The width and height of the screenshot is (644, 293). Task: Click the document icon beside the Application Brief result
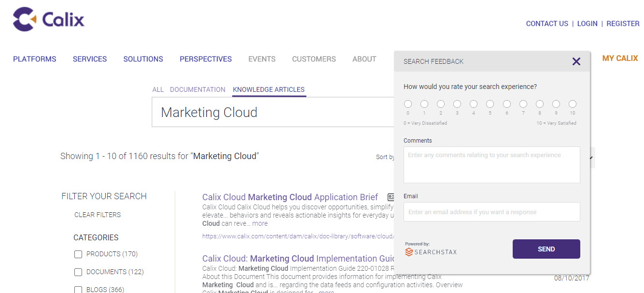[390, 197]
